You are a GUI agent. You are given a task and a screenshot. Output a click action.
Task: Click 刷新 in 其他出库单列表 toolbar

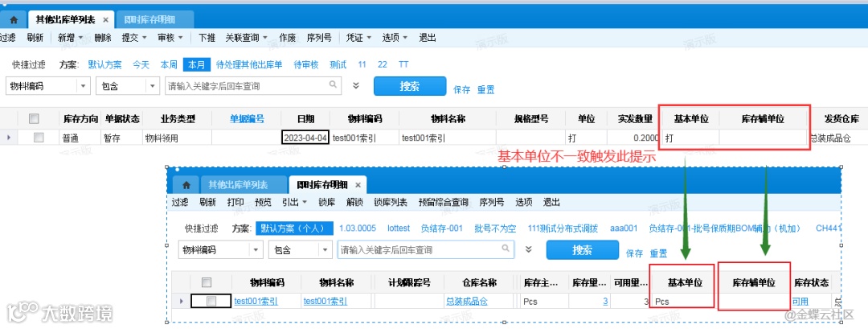[35, 38]
